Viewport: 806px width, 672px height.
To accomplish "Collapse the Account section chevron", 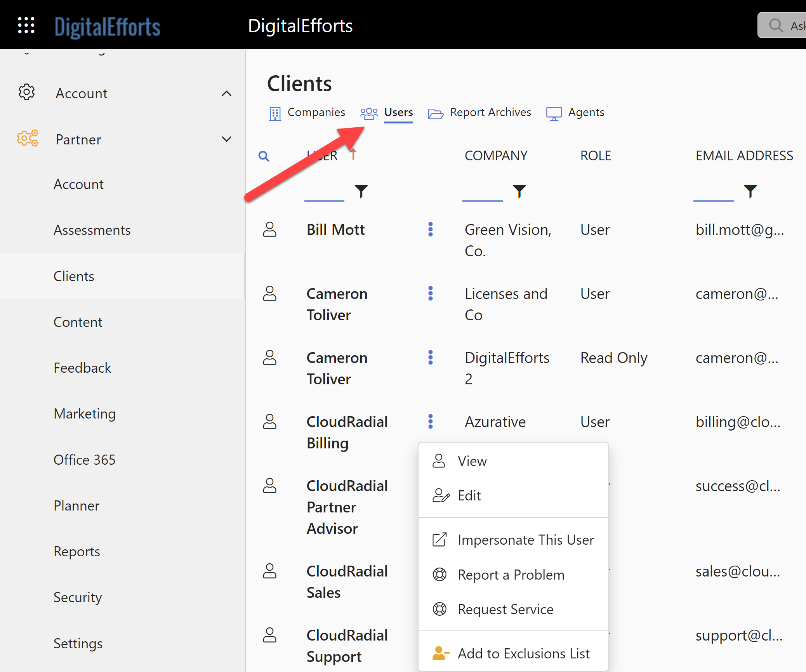I will tap(226, 93).
